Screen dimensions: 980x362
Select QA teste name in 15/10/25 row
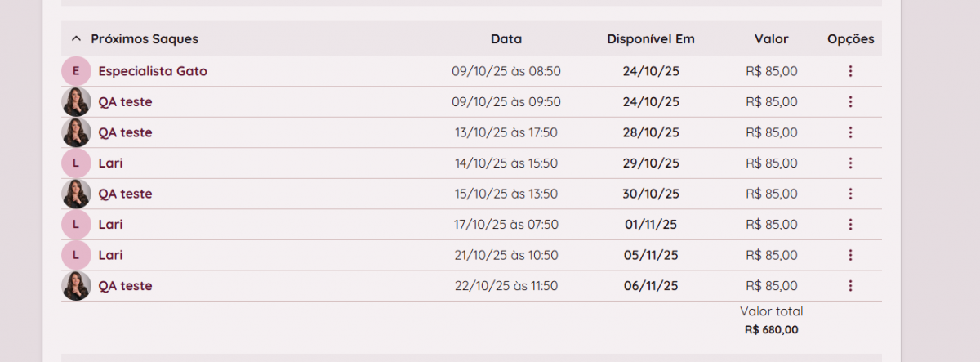125,194
